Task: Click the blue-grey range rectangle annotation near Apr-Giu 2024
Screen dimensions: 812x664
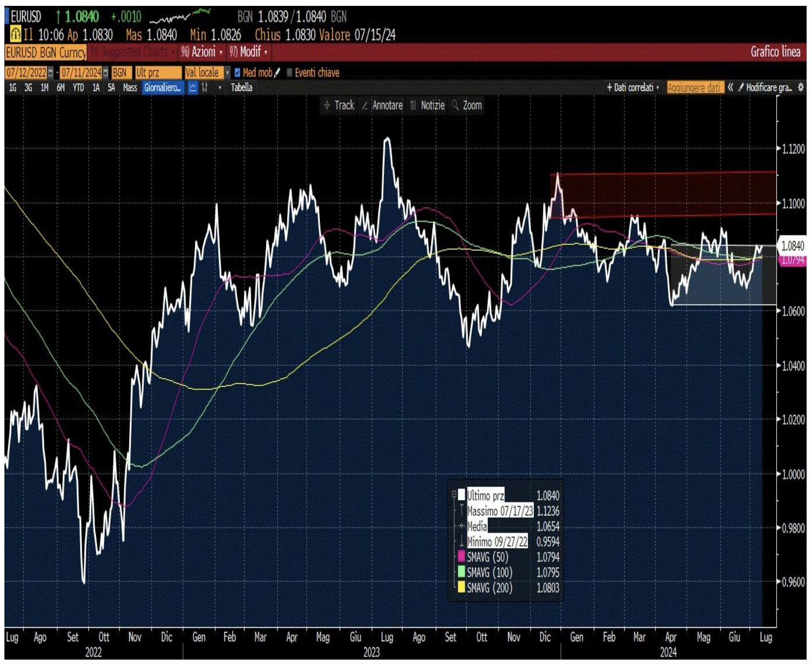Action: tap(723, 275)
